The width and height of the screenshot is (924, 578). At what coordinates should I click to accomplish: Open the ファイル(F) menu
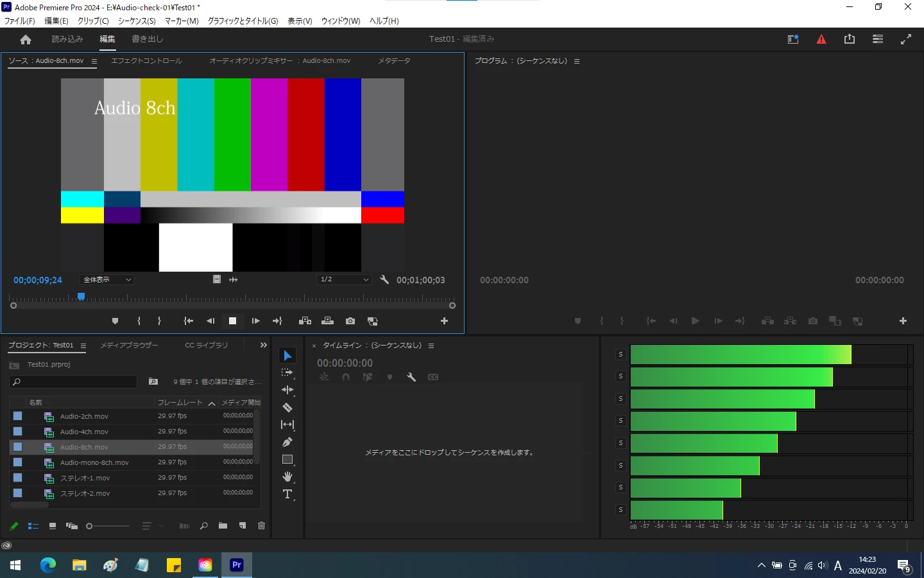tap(20, 21)
